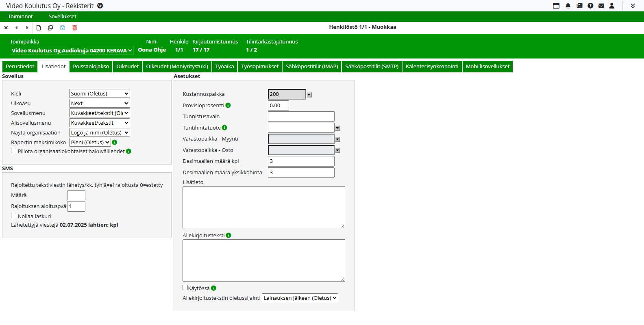Click the Lisätieto text area

(264, 207)
